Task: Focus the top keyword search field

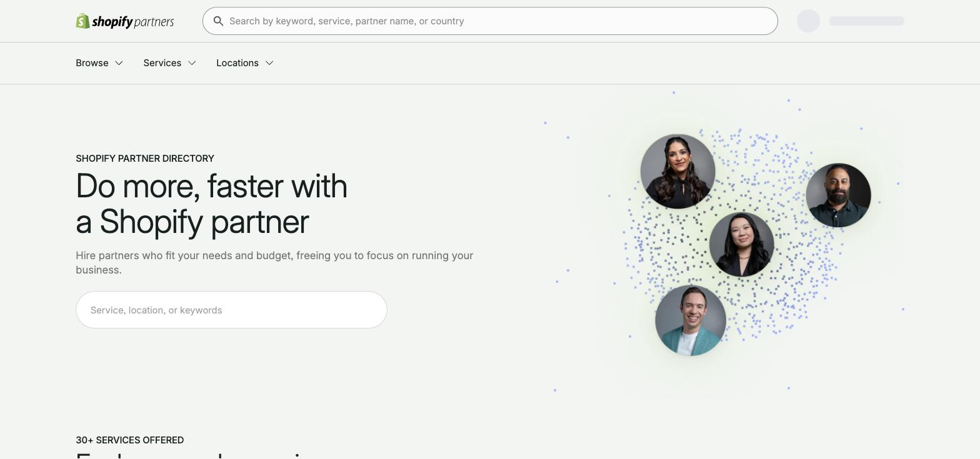Action: 490,21
